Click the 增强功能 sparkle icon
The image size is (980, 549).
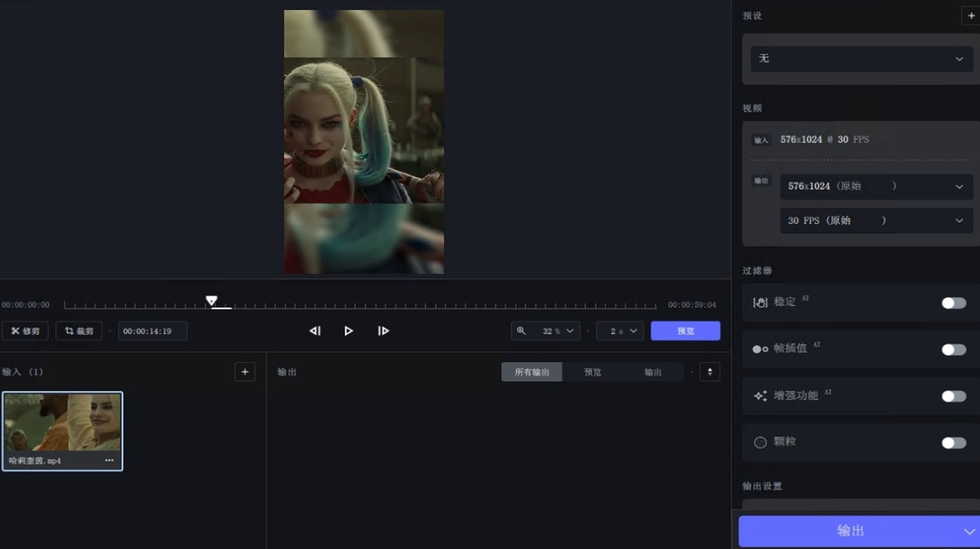pyautogui.click(x=760, y=396)
